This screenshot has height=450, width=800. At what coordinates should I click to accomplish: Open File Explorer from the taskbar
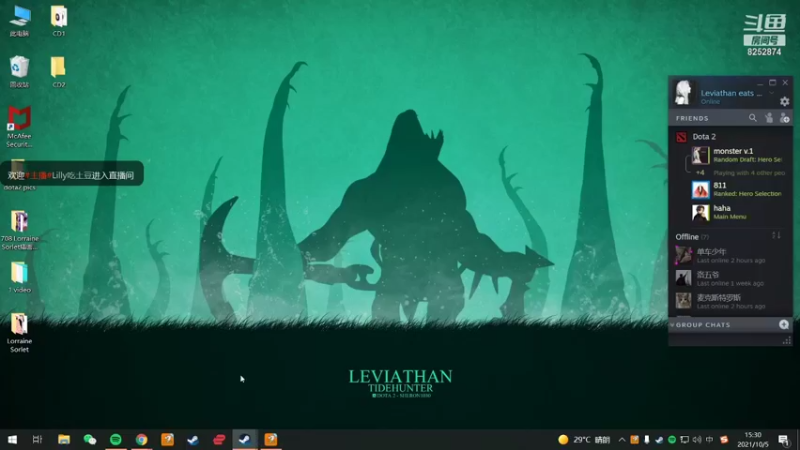pyautogui.click(x=64, y=439)
